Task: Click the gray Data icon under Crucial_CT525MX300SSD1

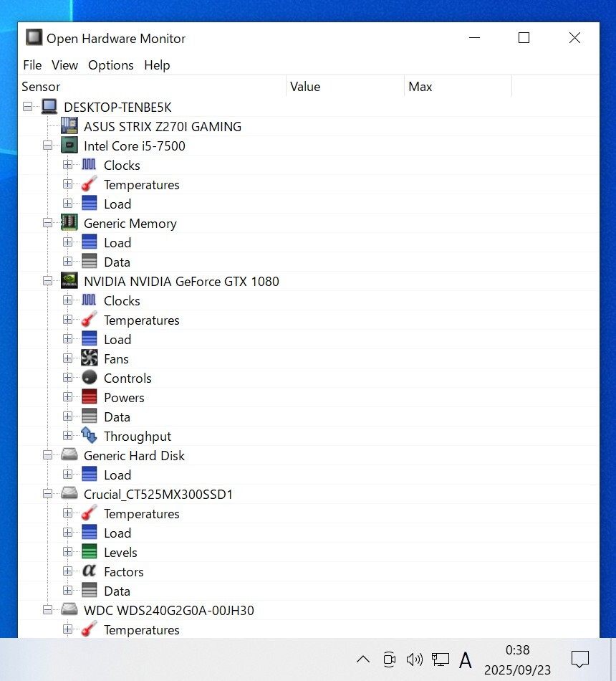Action: [89, 590]
